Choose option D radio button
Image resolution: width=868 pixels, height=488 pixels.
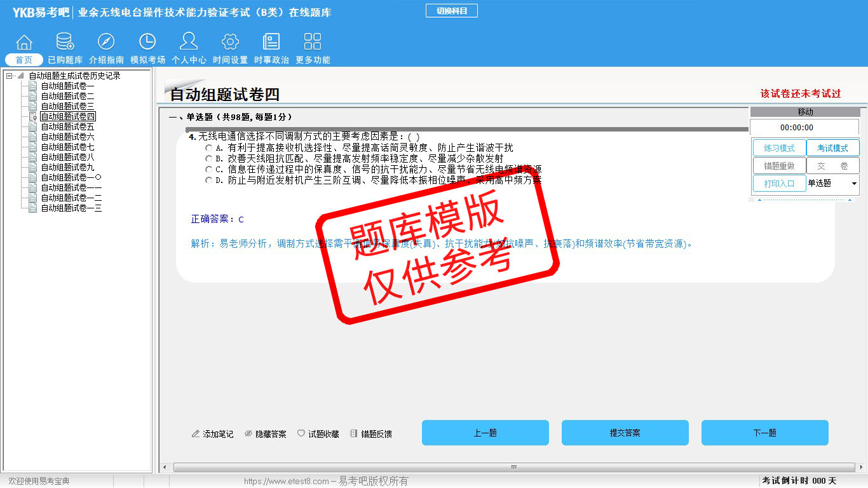(x=208, y=180)
